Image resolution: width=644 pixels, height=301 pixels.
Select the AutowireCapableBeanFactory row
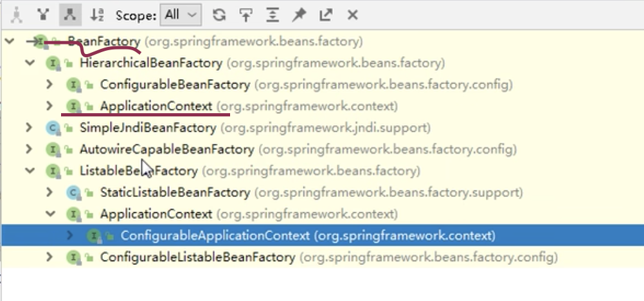[x=322, y=149]
